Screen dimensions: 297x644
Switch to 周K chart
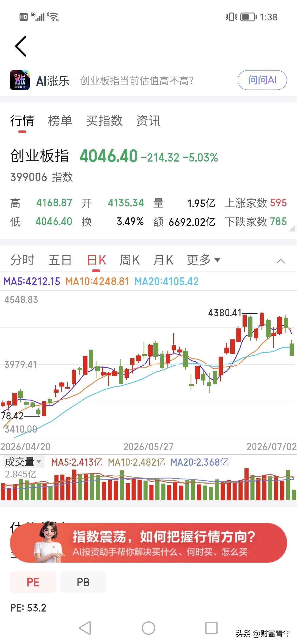coord(130,260)
